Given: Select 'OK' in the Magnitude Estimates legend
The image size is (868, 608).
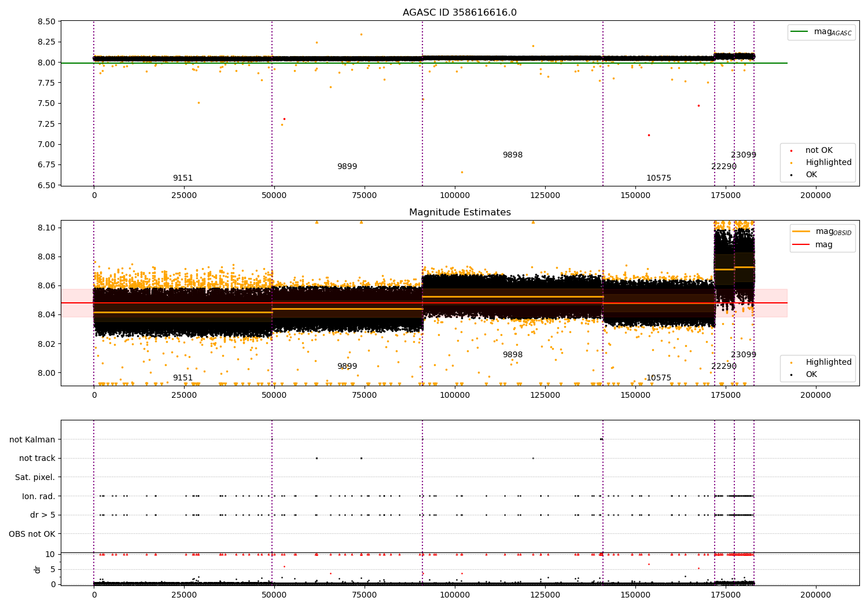Looking at the screenshot, I should 811,375.
